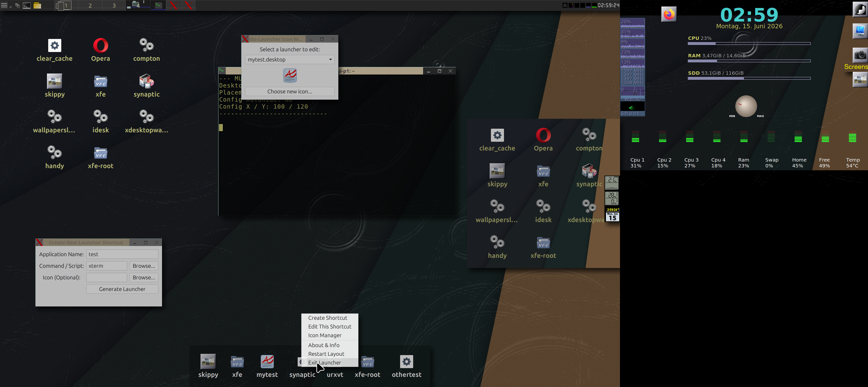Open xfe in the bottom dock
Image resolution: width=868 pixels, height=387 pixels.
237,362
